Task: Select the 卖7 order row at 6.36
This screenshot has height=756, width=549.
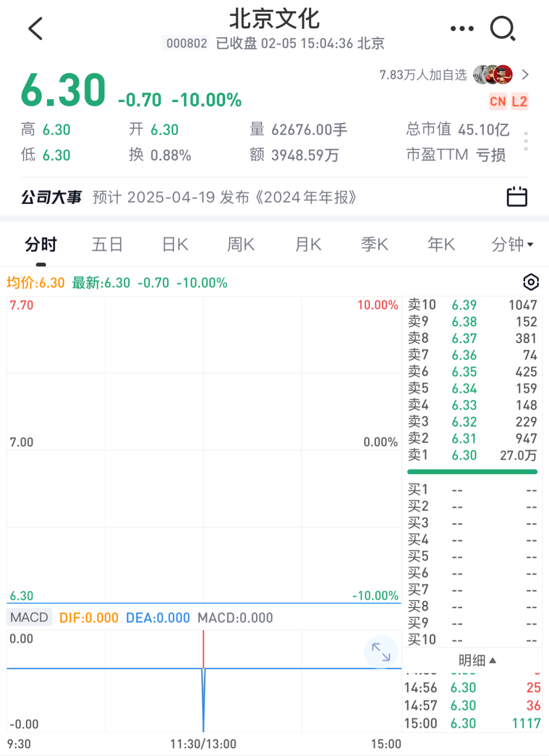Action: click(472, 355)
